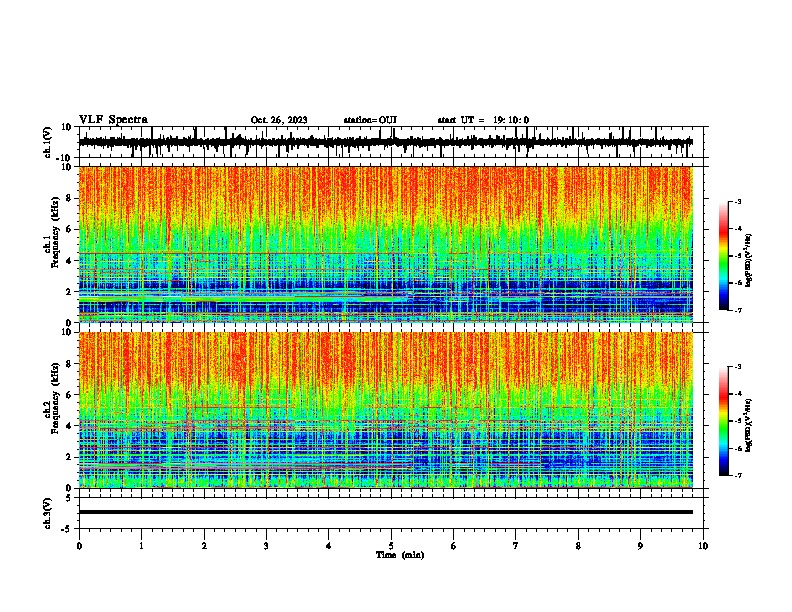This screenshot has height=612, width=792.
Task: Click the ch.1 "Frequency (kHz)" axis label
Action: [55, 233]
